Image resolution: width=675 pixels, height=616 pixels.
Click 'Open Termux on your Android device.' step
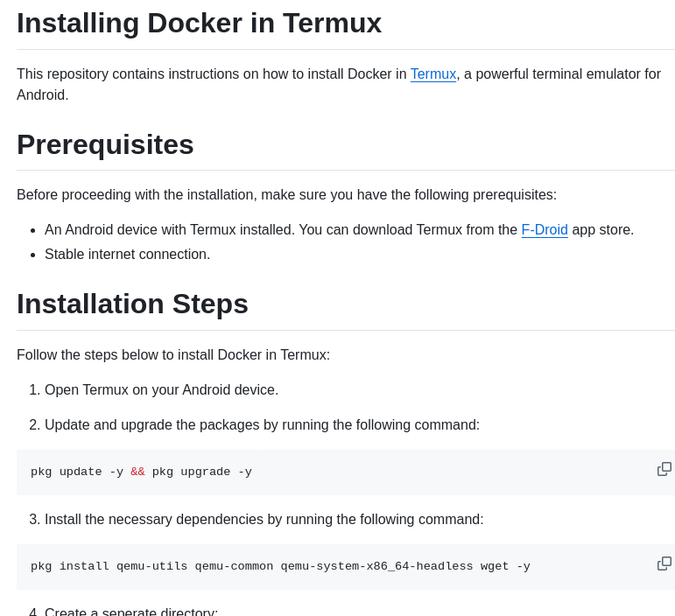point(161,389)
